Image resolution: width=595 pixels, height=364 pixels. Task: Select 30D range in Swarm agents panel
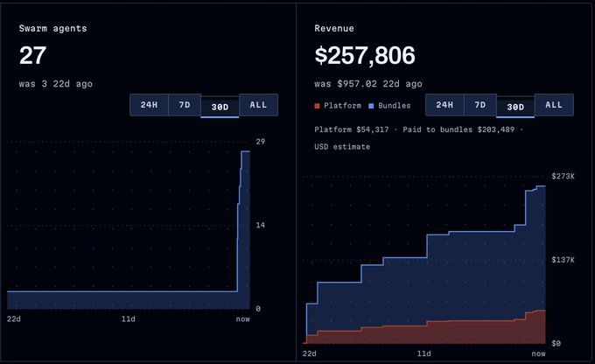(220, 107)
